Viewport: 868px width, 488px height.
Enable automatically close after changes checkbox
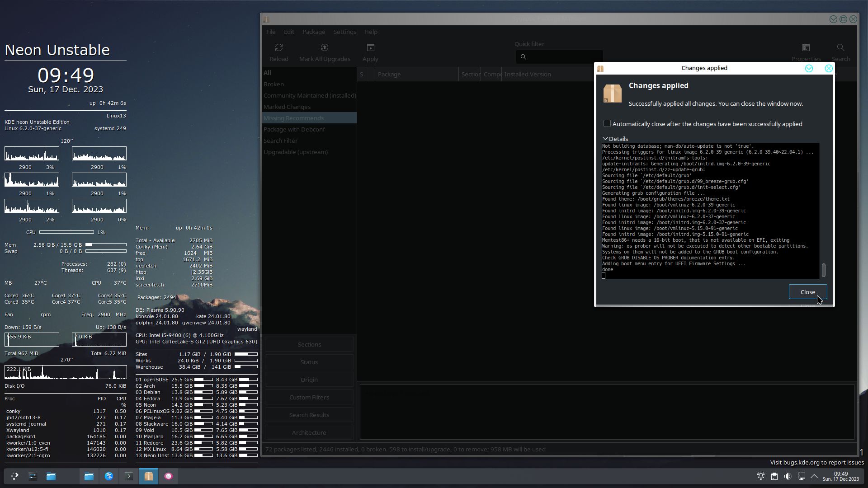coord(607,123)
